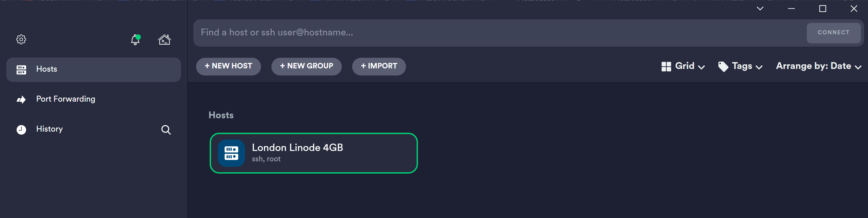Open Port Forwarding from the sidebar
The width and height of the screenshot is (868, 218).
[x=65, y=99]
